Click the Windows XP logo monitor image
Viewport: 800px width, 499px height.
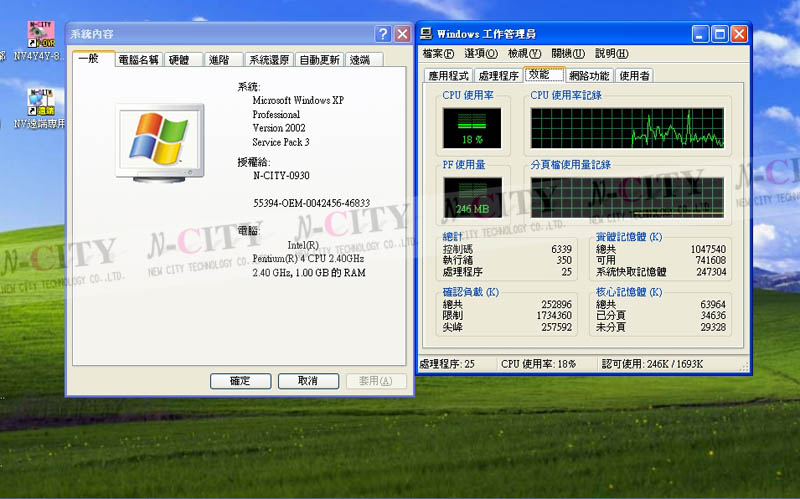(x=160, y=143)
